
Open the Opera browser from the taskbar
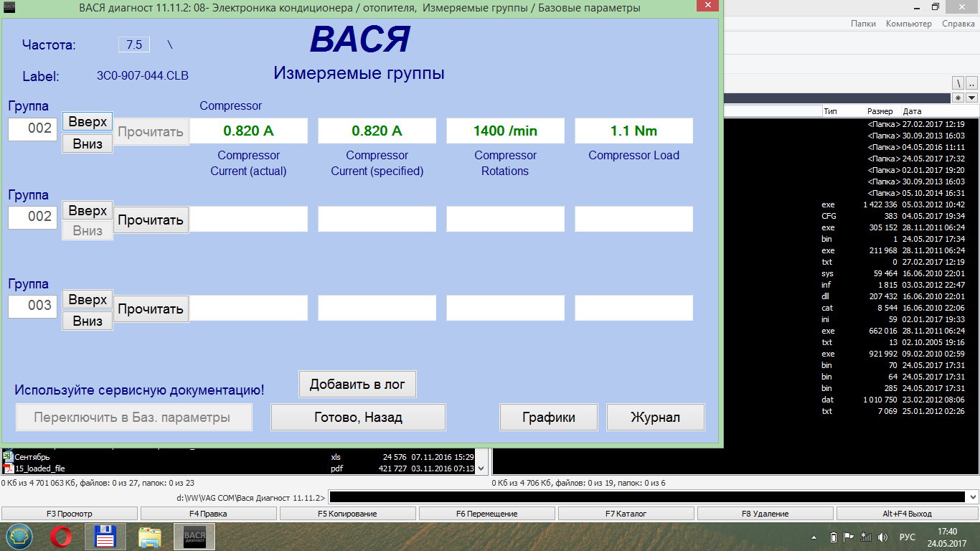[x=61, y=537]
